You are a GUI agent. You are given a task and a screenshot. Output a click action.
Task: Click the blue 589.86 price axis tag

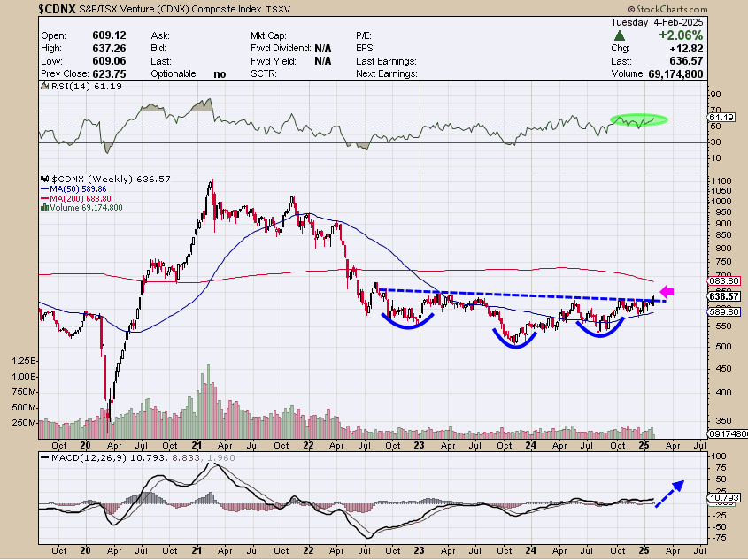[724, 311]
